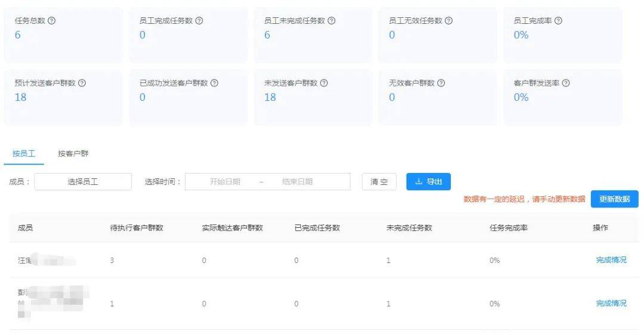644x334 pixels.
Task: Click the 更新数据 button
Action: [x=614, y=199]
